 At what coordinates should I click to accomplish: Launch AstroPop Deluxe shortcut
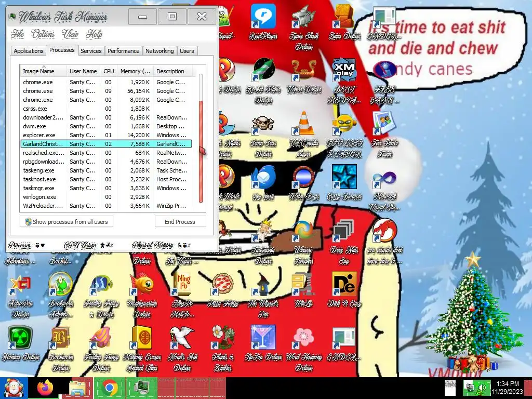pyautogui.click(x=20, y=296)
